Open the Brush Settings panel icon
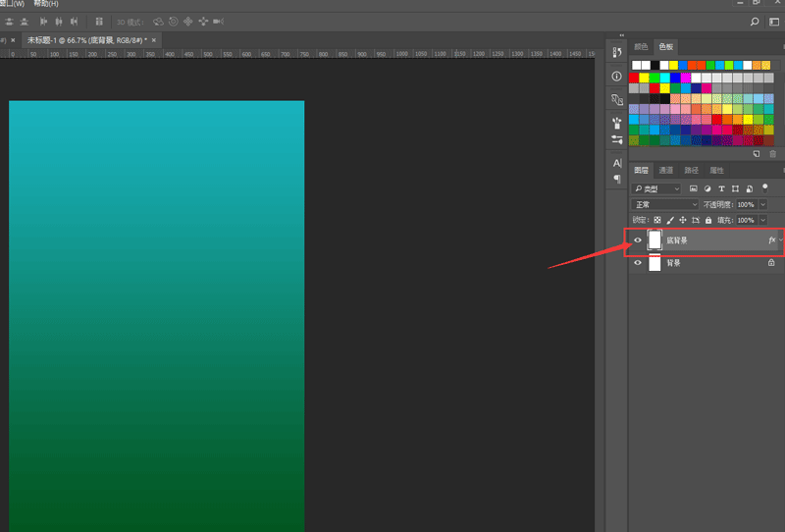This screenshot has width=785, height=532. coord(617,139)
